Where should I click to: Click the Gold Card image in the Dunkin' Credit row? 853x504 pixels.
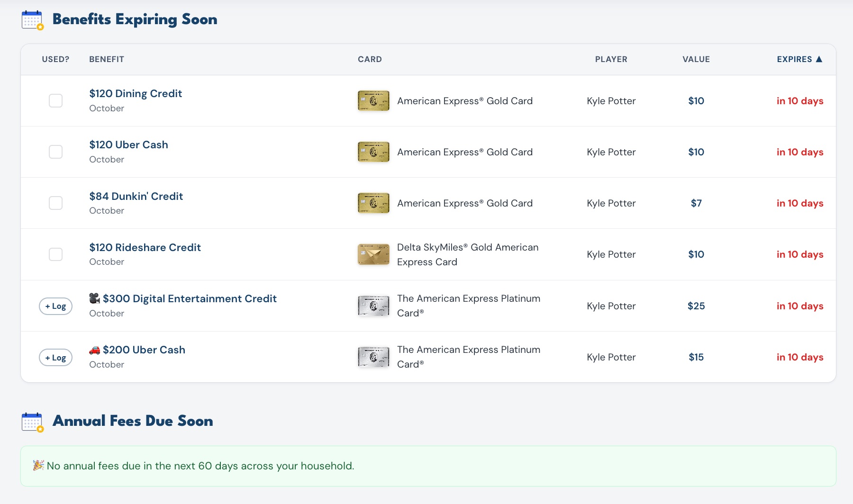[373, 203]
